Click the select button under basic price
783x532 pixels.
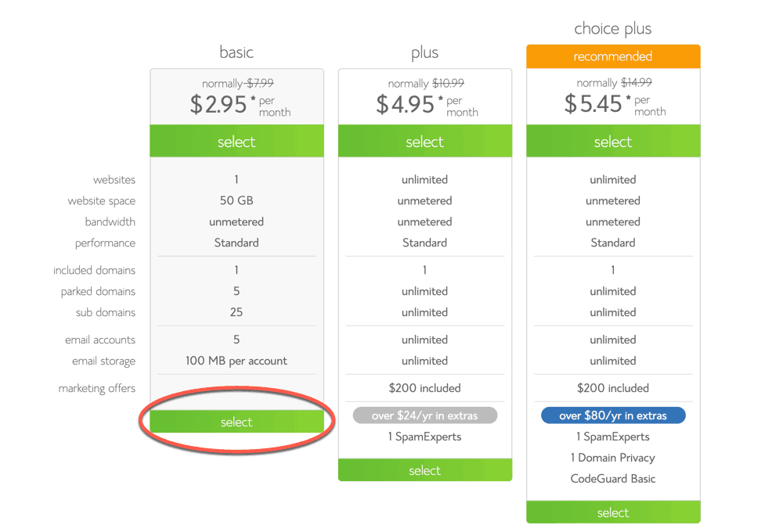point(236,142)
